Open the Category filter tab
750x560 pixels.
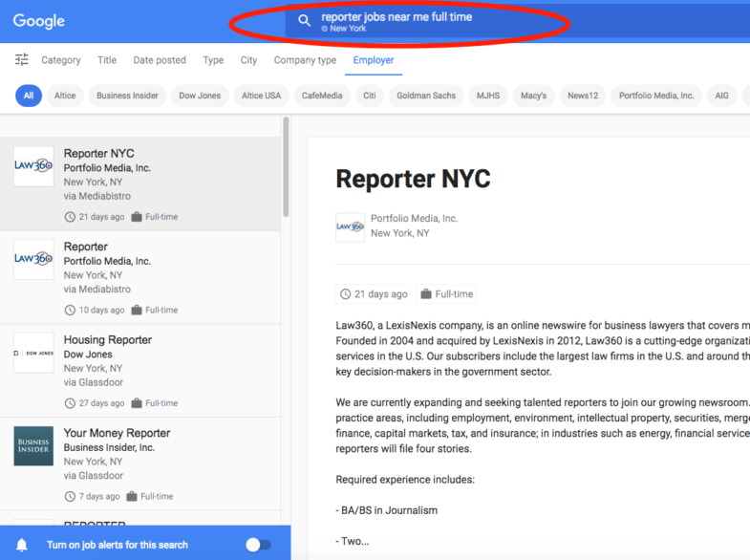click(61, 60)
